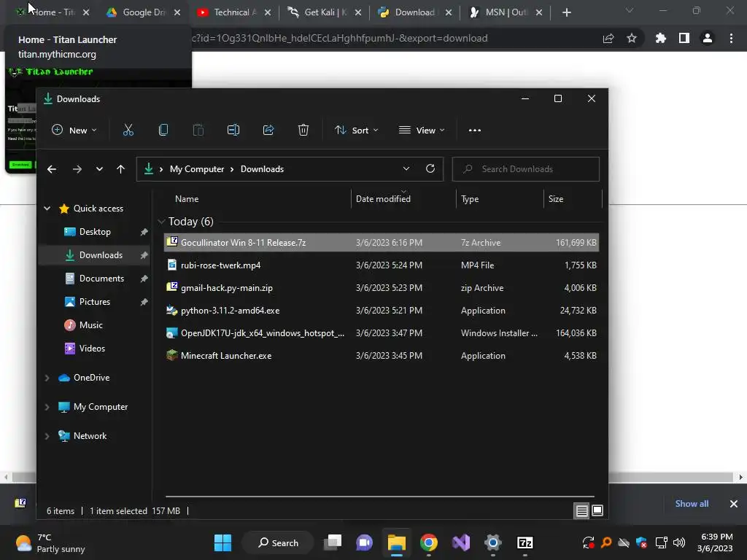The width and height of the screenshot is (747, 560).
Task: Expand the Network tree node
Action: (47, 436)
